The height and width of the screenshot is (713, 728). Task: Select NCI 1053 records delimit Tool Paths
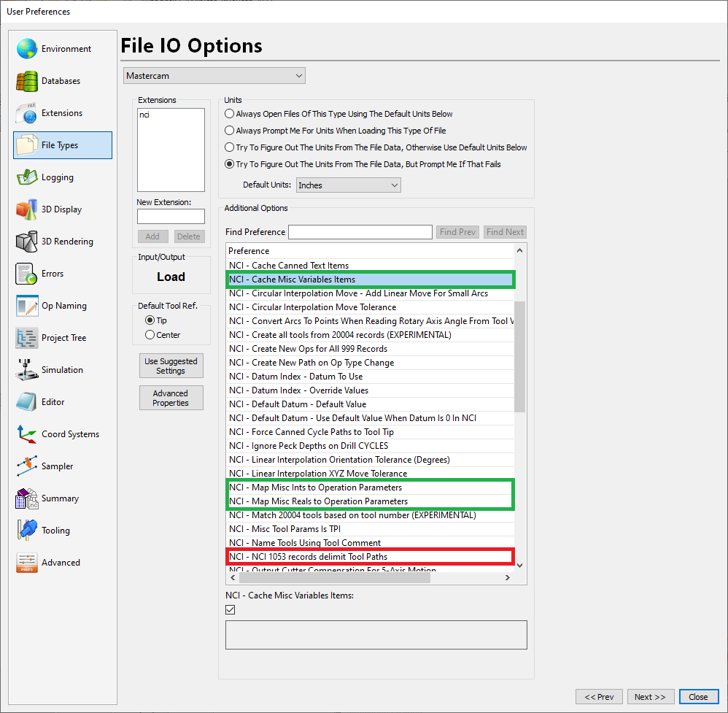308,557
